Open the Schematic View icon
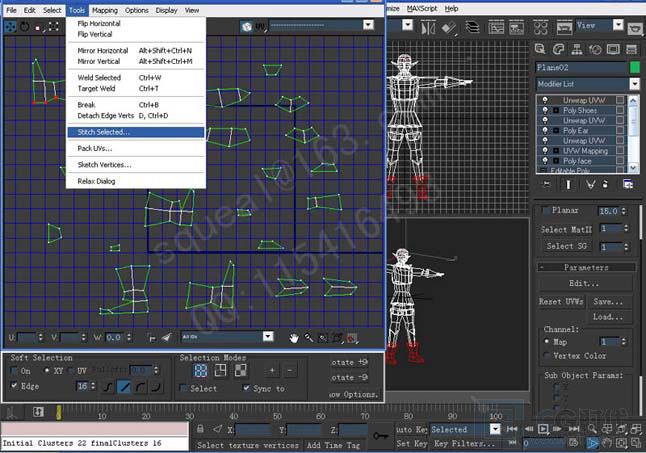This screenshot has width=646, height=453. [x=517, y=28]
